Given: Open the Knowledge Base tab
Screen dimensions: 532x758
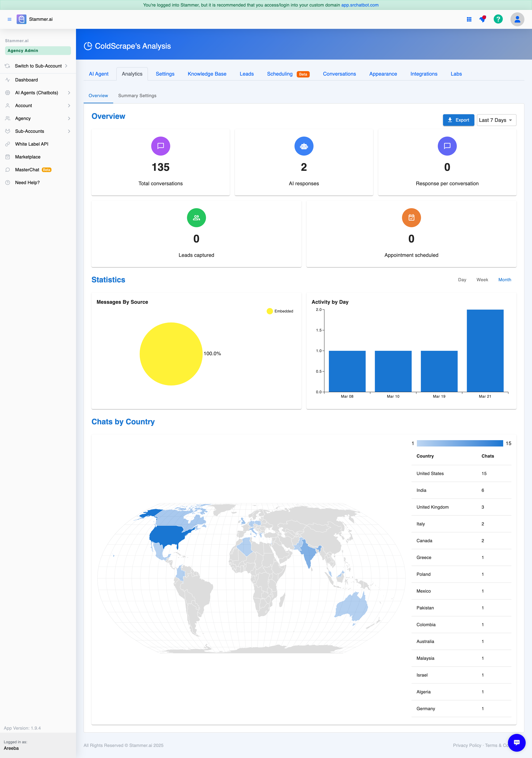Looking at the screenshot, I should [207, 74].
